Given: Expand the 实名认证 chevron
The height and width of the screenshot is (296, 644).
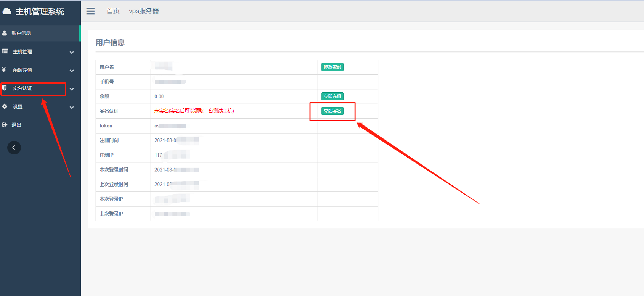Looking at the screenshot, I should (x=72, y=89).
